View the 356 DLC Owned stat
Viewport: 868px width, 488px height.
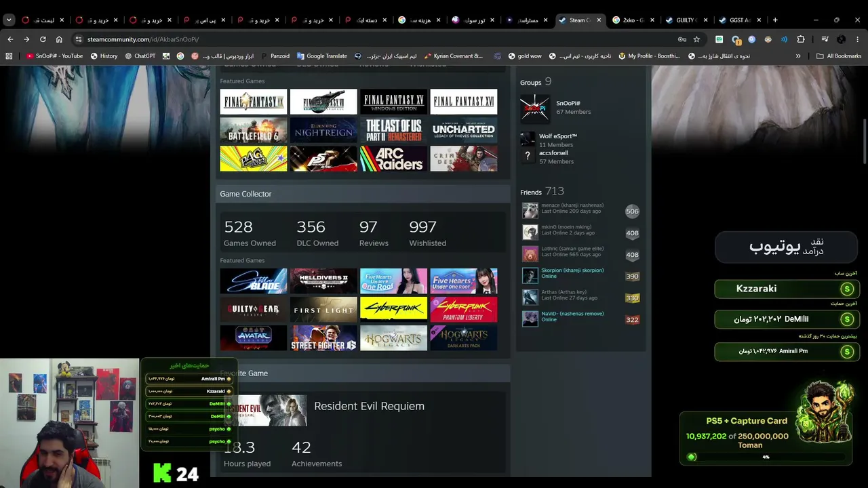[x=317, y=233]
